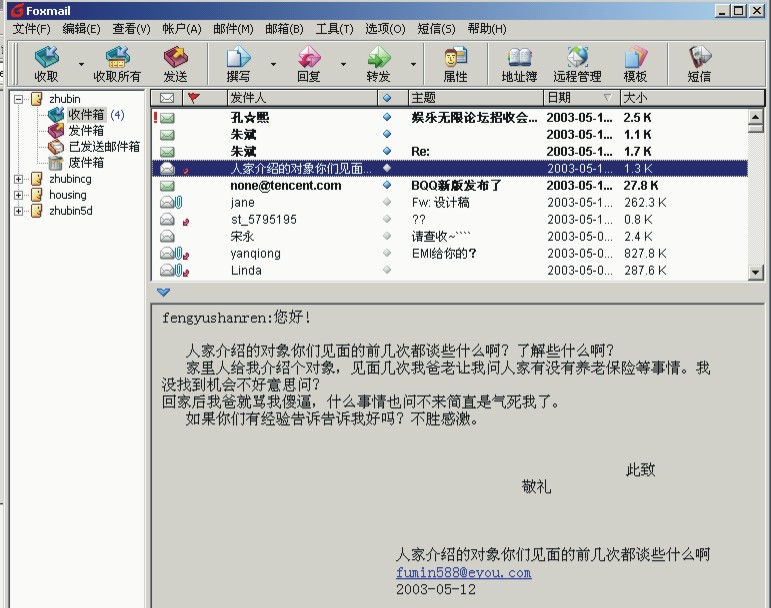Select the message from 宋永
771x608 pixels.
pos(449,236)
